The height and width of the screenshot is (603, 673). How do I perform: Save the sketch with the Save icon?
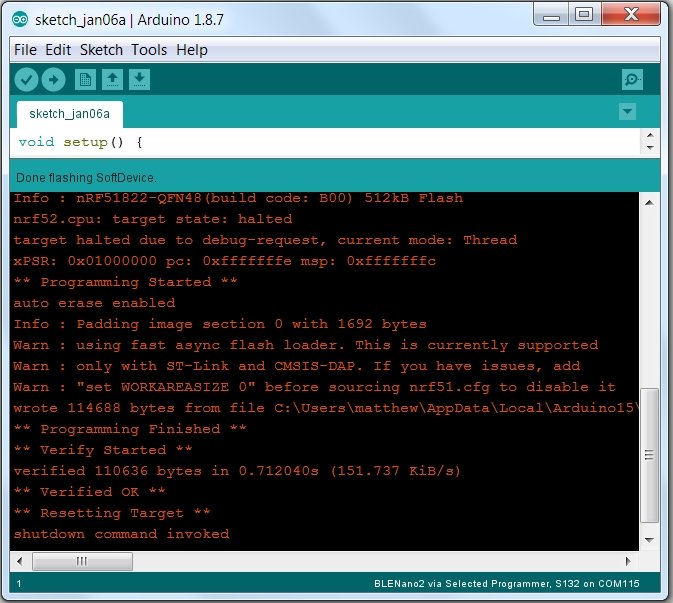[139, 80]
